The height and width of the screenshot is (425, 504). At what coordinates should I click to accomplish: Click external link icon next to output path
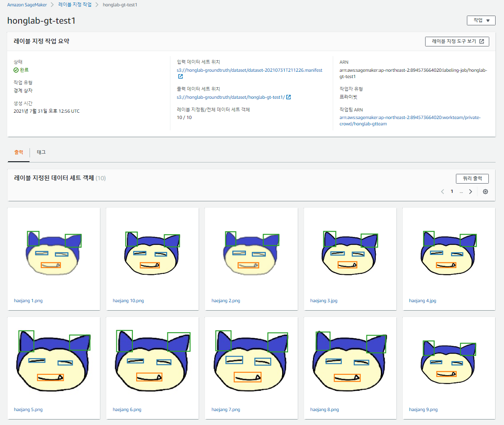pyautogui.click(x=288, y=97)
